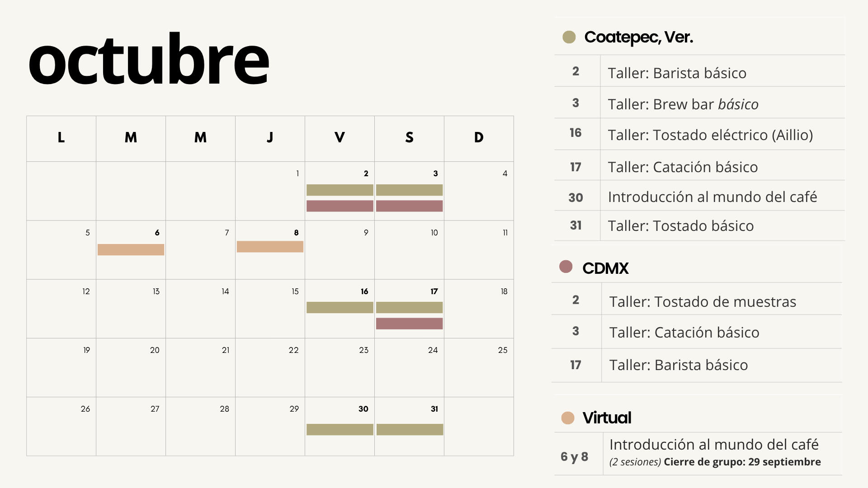The width and height of the screenshot is (868, 488).
Task: Click the mauve CDMX legend dot
Action: tap(566, 267)
